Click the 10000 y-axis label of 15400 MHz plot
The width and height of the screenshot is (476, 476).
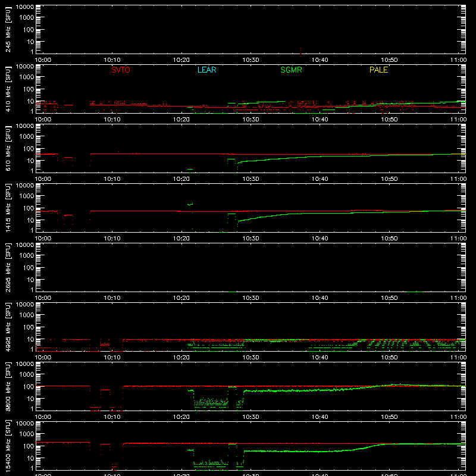point(25,423)
